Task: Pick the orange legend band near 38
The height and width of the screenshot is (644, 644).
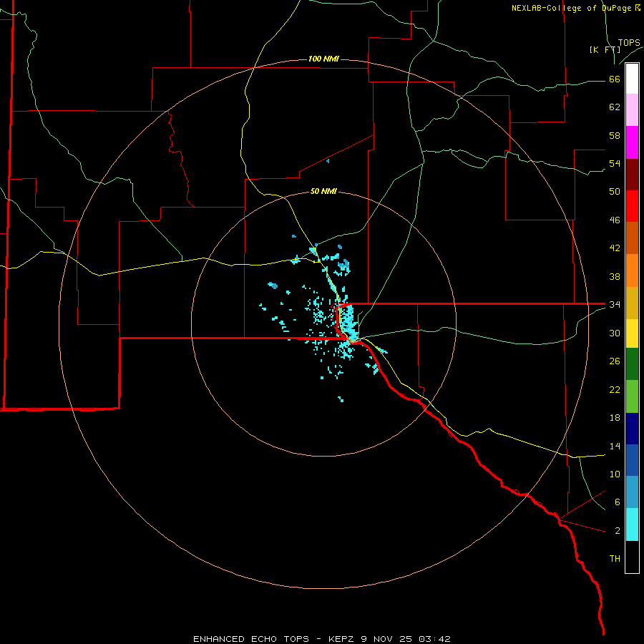Action: point(632,270)
